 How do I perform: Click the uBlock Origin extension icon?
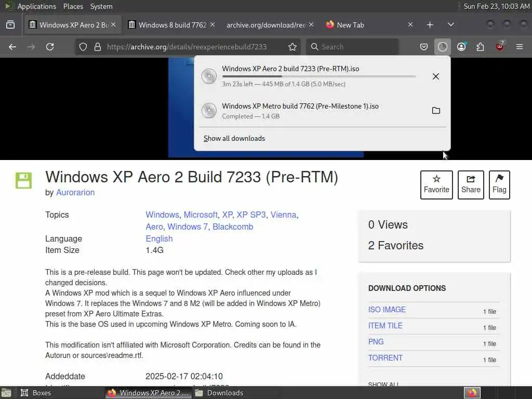[x=500, y=46]
